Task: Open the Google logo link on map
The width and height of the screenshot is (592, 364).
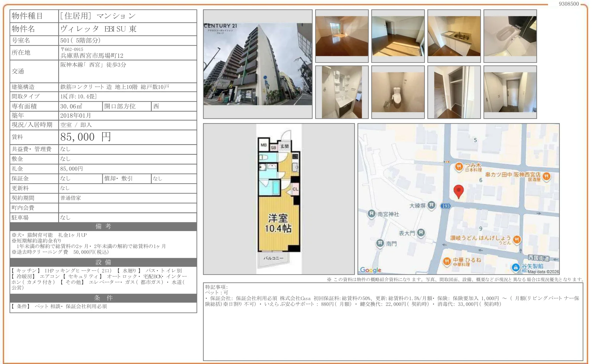Action: tap(371, 270)
